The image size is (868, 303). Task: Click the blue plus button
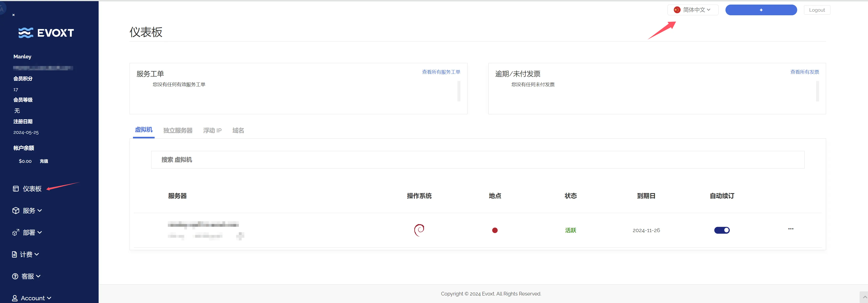coord(761,10)
